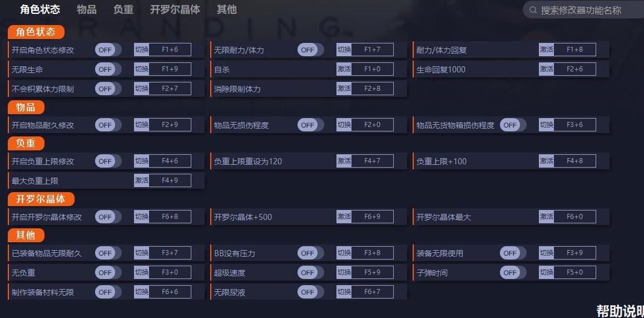Enable 无负重 toggle switch
The height and width of the screenshot is (318, 644).
click(x=108, y=272)
